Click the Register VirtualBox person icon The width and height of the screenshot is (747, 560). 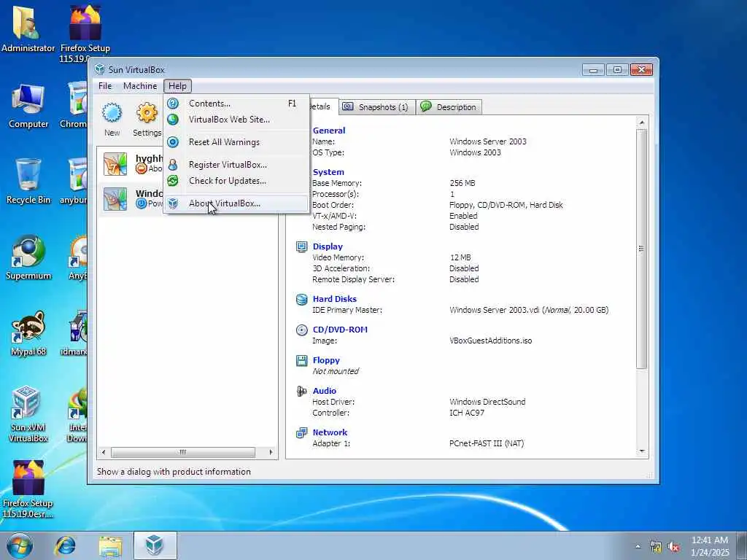(x=173, y=165)
